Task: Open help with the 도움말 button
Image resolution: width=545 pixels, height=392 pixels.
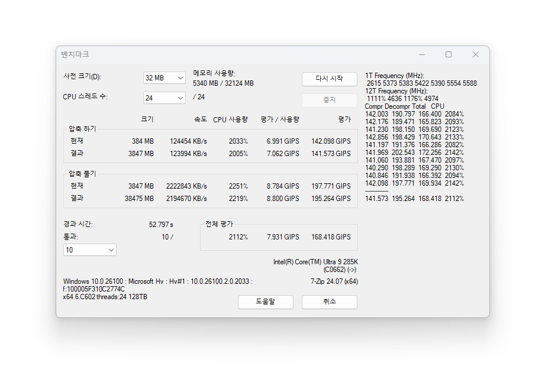Action: pyautogui.click(x=265, y=302)
